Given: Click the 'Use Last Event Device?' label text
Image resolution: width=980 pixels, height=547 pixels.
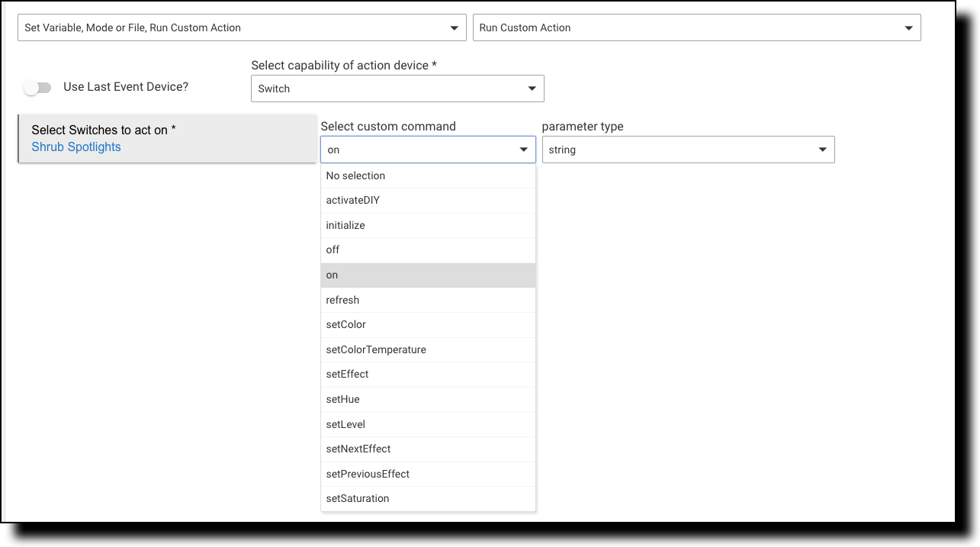Looking at the screenshot, I should (126, 87).
